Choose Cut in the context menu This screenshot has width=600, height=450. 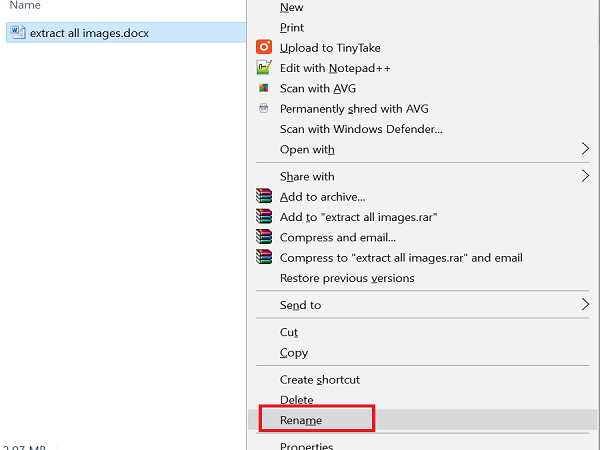[289, 332]
